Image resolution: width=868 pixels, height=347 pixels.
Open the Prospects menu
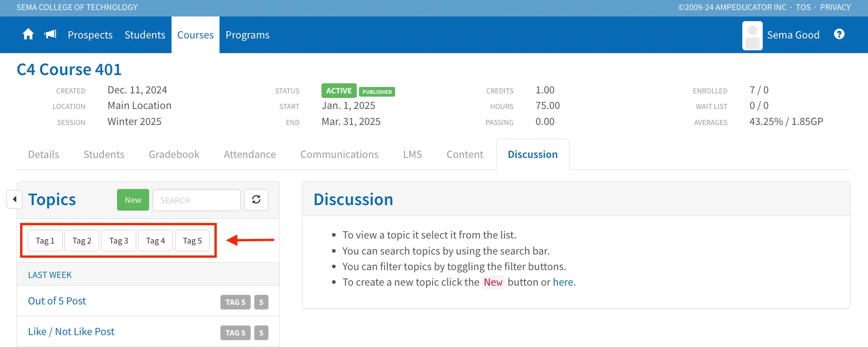[x=90, y=35]
